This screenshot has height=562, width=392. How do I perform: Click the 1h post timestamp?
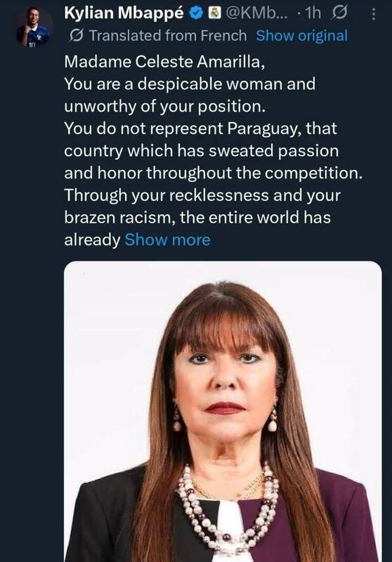click(x=313, y=13)
